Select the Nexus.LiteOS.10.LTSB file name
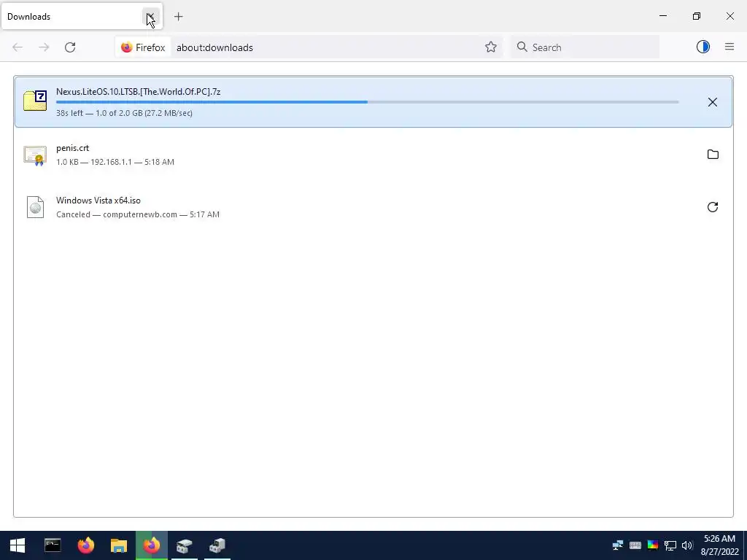Viewport: 747px width, 560px height. pyautogui.click(x=138, y=91)
